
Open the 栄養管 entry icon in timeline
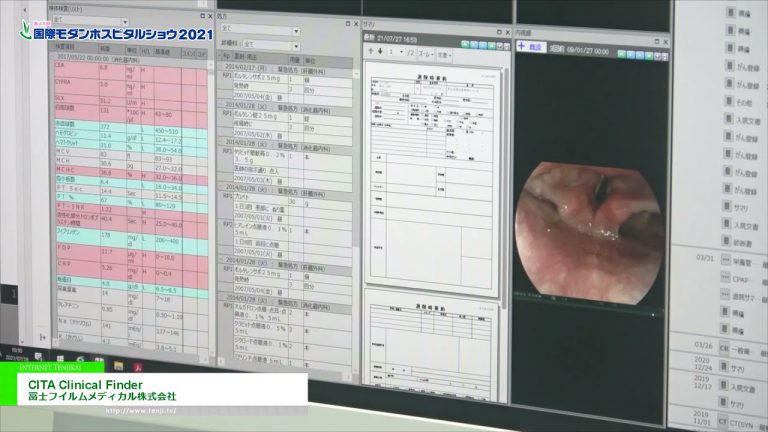[725, 261]
